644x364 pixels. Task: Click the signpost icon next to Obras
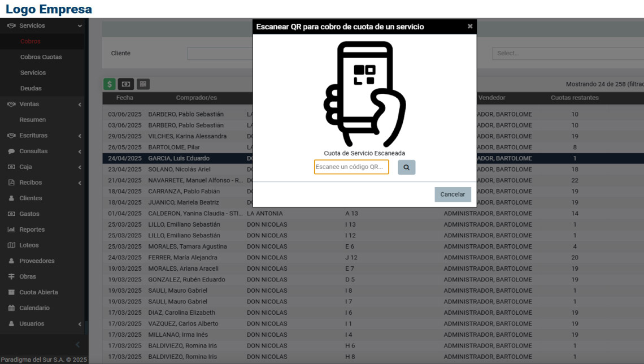click(x=11, y=276)
